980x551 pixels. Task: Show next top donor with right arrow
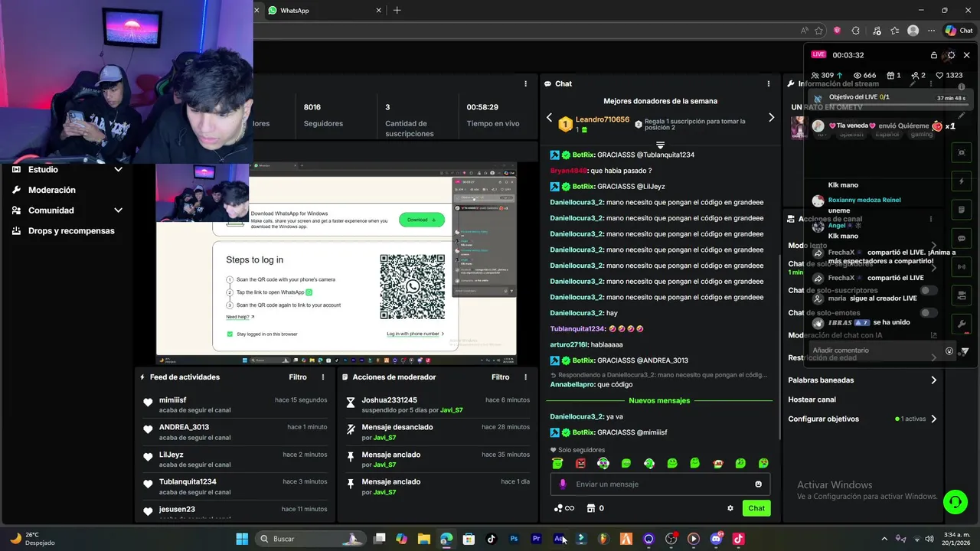[x=771, y=118]
